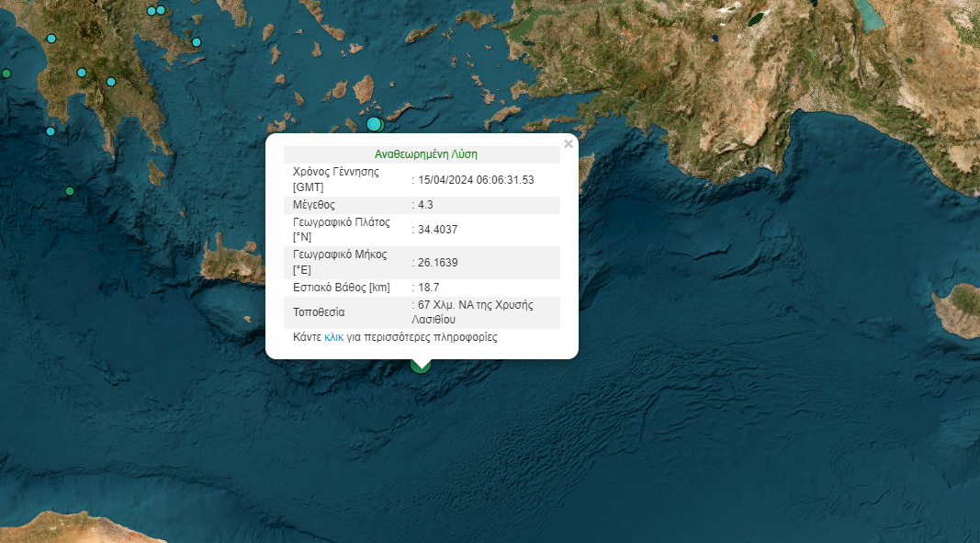The width and height of the screenshot is (980, 543).
Task: Click the green epicenter marker beneath the popup pointer
Action: 421,366
